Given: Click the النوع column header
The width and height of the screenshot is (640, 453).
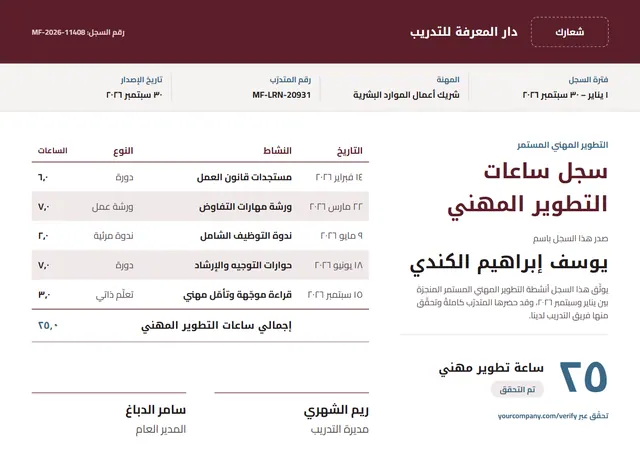Looking at the screenshot, I should click(x=123, y=151).
